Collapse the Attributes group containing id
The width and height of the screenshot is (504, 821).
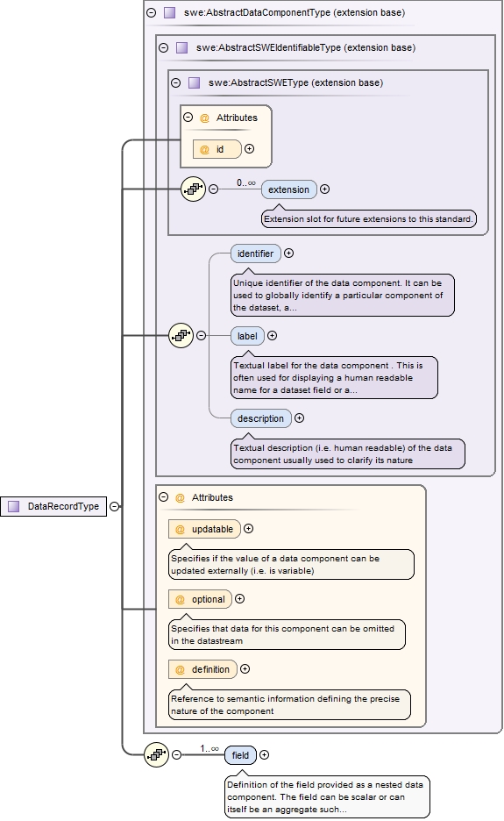188,118
